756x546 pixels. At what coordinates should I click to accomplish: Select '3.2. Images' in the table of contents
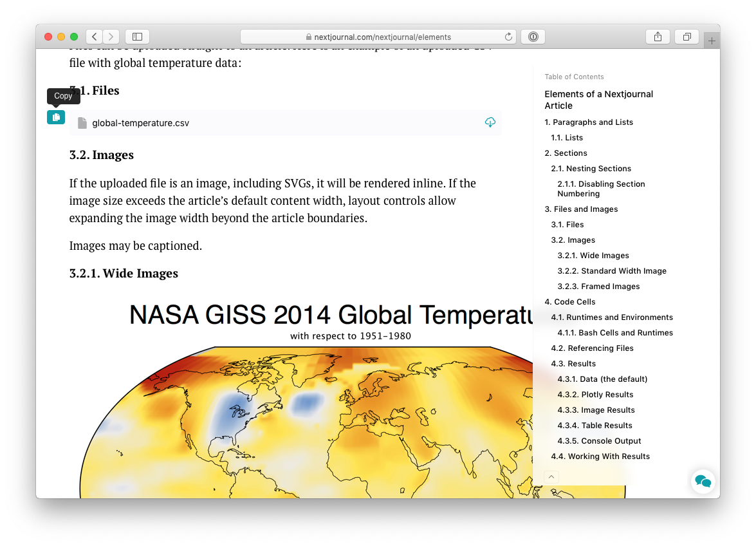573,240
